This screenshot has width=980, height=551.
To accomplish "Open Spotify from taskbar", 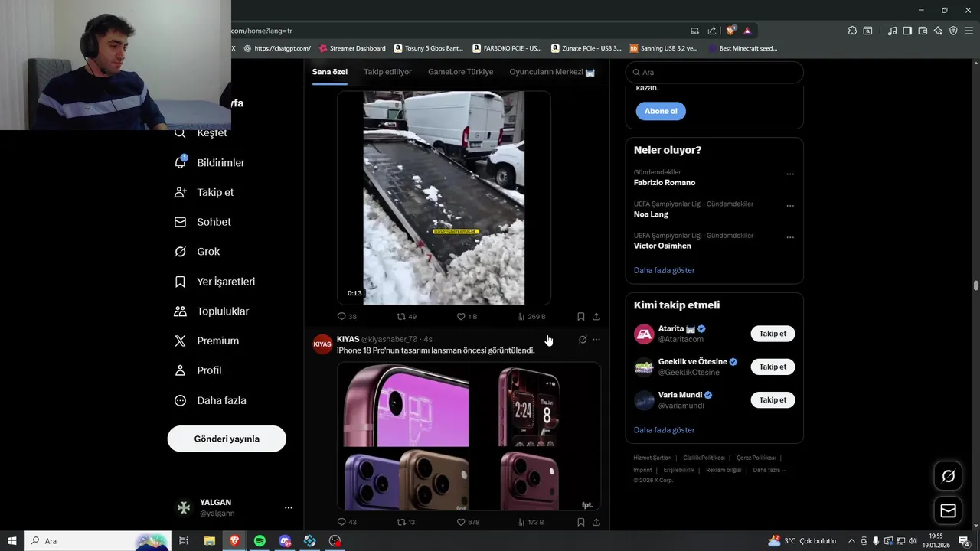I will coord(260,541).
